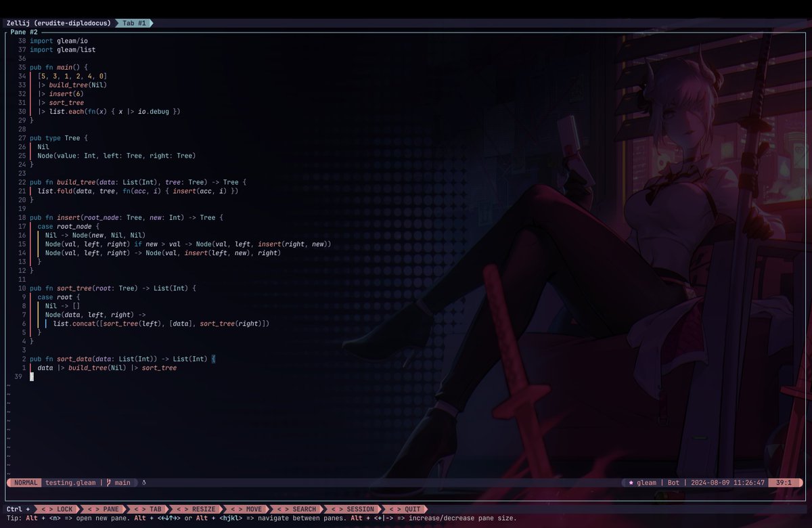Click the block cursor on line 39
812x528 pixels.
(x=32, y=376)
